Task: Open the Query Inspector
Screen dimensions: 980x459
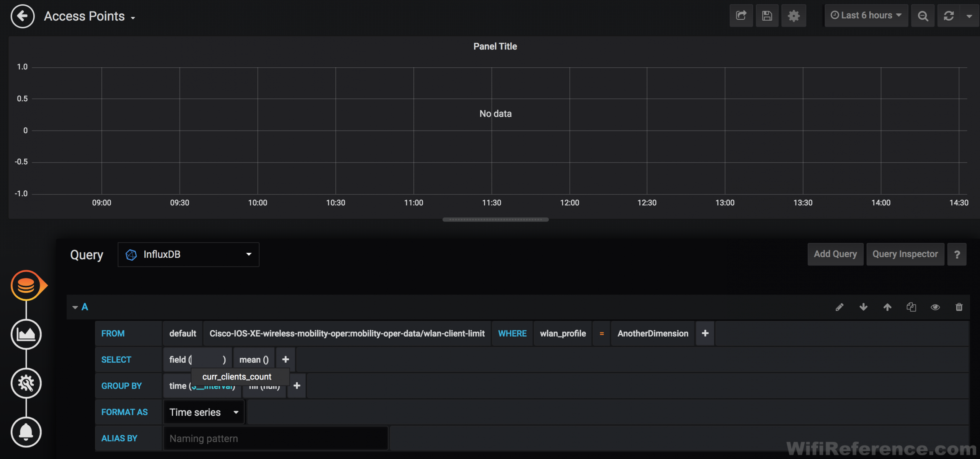Action: (x=905, y=254)
